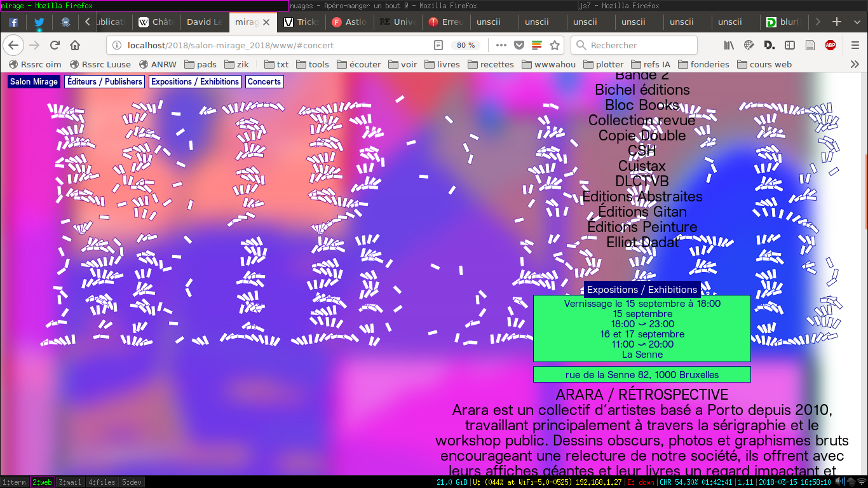
Task: Open the Firefox hamburger menu
Action: [x=855, y=45]
